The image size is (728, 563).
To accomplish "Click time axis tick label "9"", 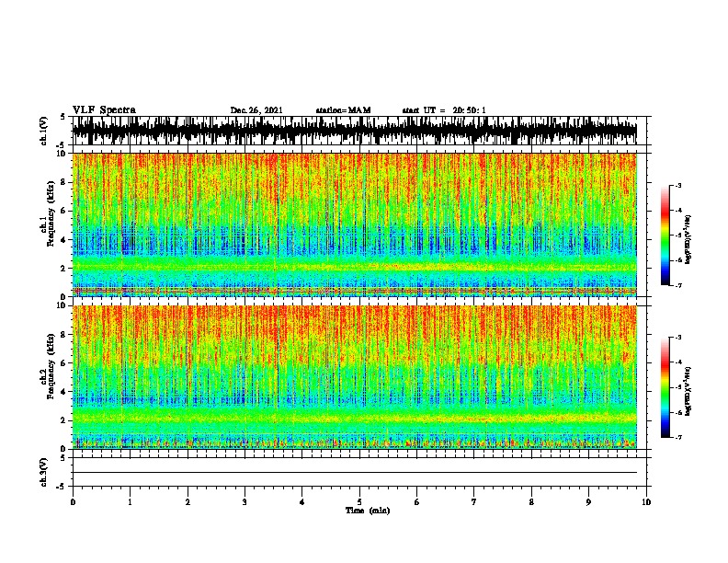I will pos(588,502).
